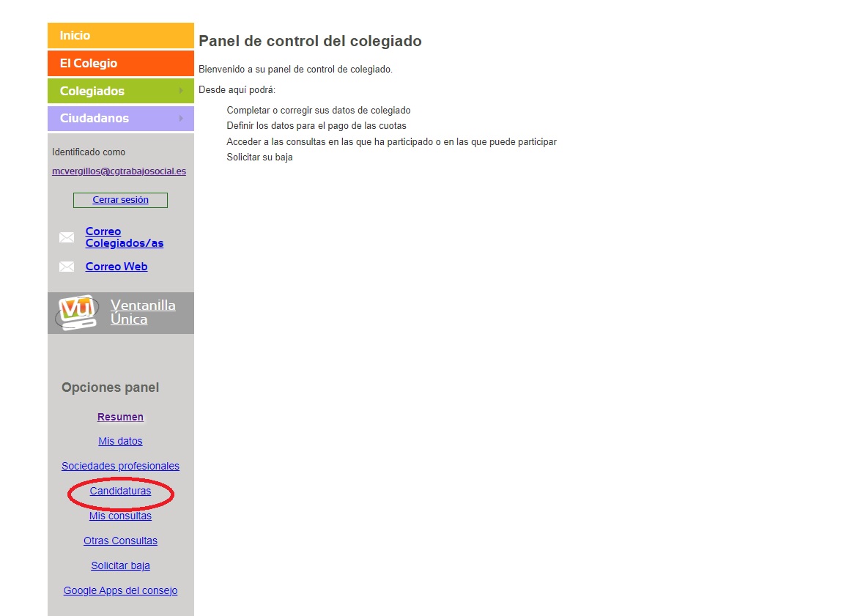Open the El Colegio menu item
Screen dimensions: 844x616
89,63
